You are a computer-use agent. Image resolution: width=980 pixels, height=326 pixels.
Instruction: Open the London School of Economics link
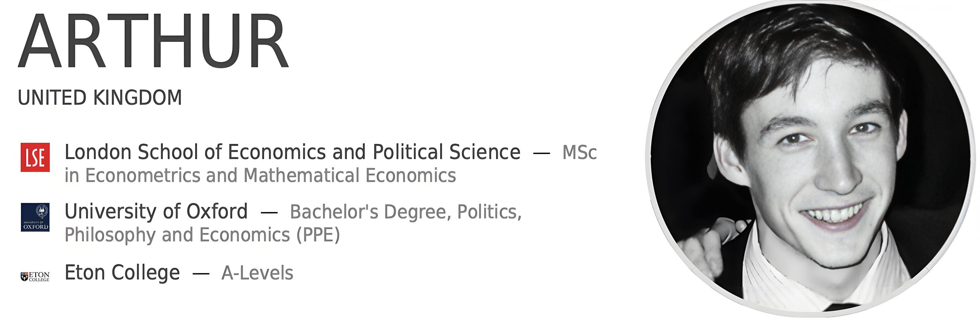pyautogui.click(x=292, y=152)
